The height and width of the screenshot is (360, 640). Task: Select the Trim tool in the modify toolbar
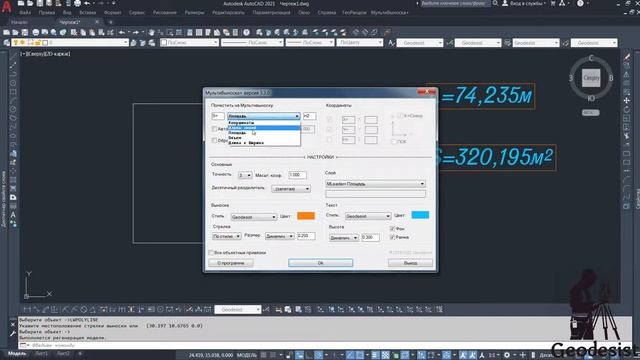point(627,136)
